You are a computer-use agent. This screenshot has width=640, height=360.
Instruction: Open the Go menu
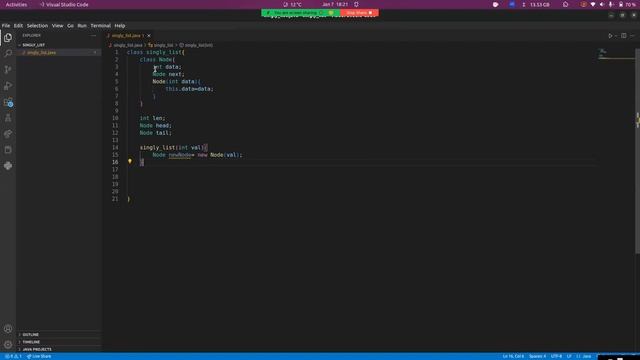(x=70, y=25)
